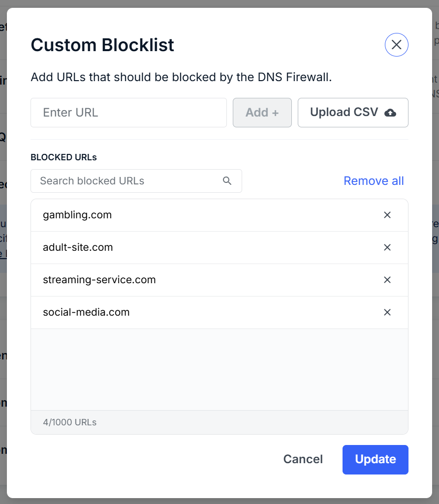Click the magnifying glass search icon
The width and height of the screenshot is (439, 504).
[227, 181]
